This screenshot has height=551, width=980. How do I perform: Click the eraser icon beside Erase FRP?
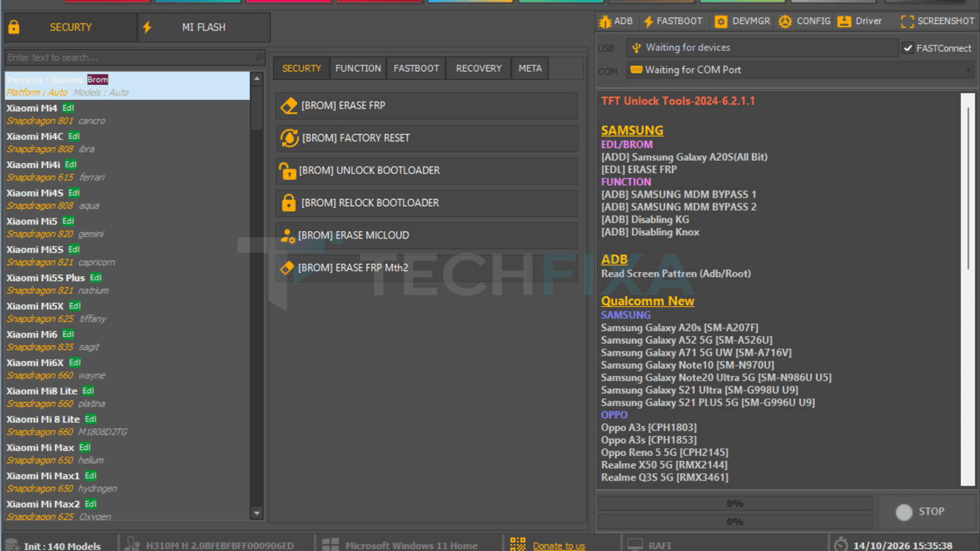pyautogui.click(x=288, y=105)
